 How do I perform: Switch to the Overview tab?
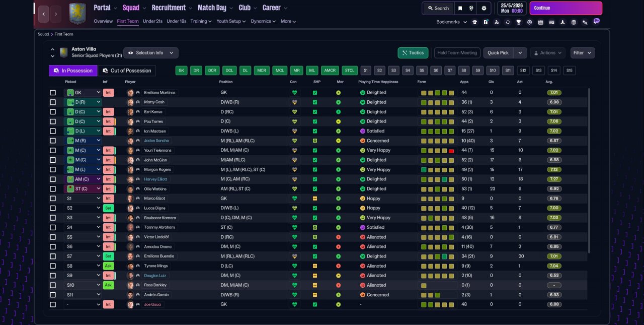pos(103,21)
